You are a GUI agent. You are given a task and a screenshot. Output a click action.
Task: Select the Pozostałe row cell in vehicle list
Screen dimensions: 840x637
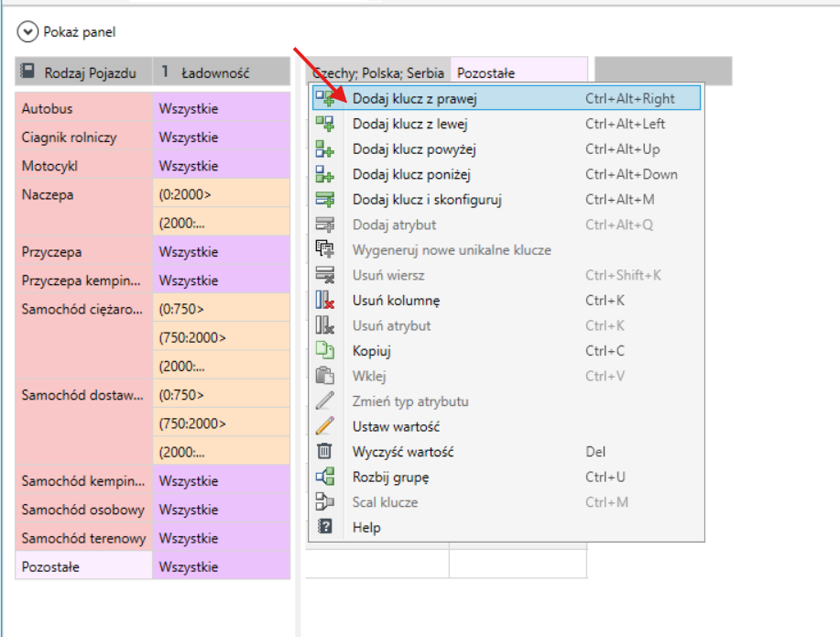[84, 566]
